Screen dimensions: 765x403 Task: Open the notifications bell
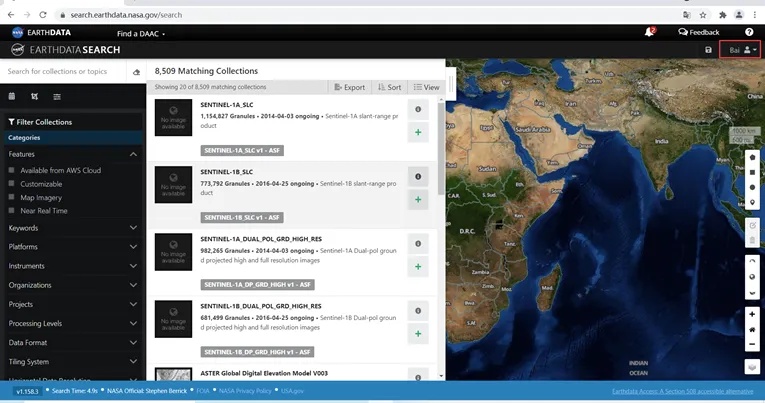(x=649, y=32)
